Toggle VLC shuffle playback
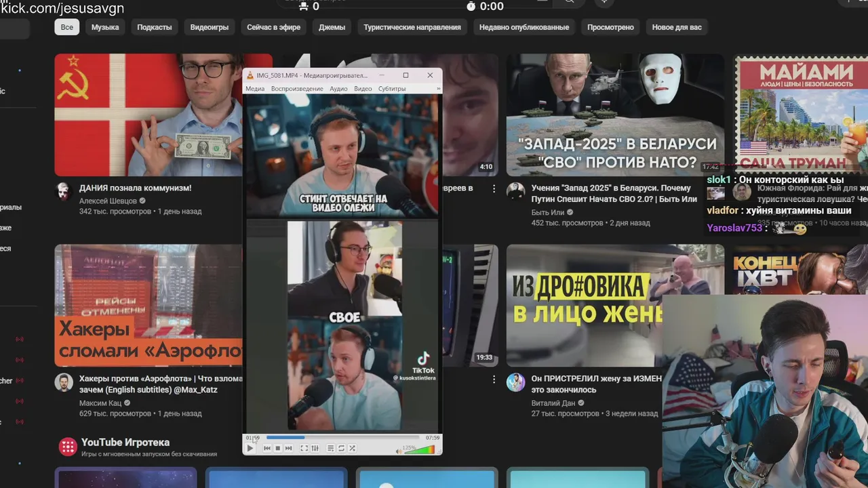Viewport: 868px width, 488px height. point(352,448)
